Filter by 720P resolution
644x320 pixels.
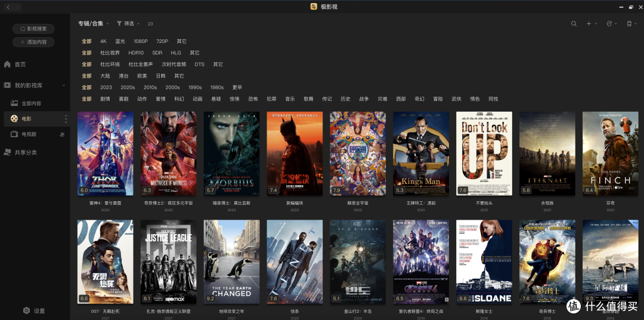[x=162, y=41]
